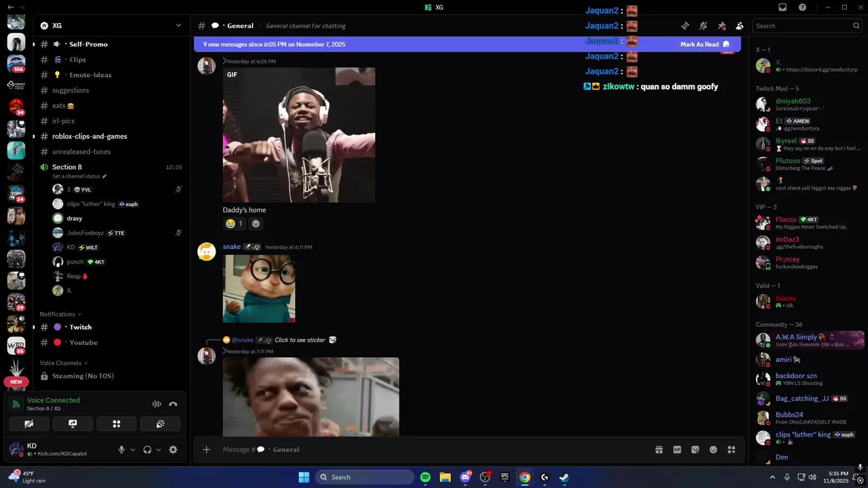
Task: Open output device options arrow beside headphones
Action: coord(159,449)
